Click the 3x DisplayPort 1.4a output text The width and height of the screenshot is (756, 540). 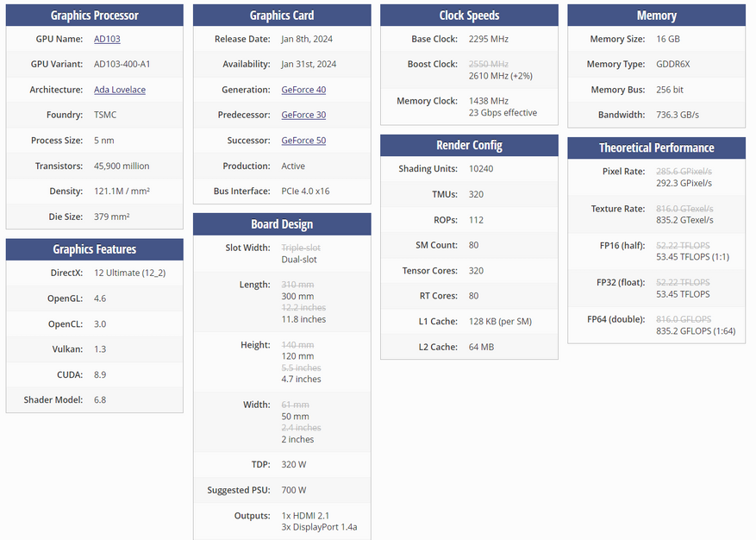coord(319,527)
